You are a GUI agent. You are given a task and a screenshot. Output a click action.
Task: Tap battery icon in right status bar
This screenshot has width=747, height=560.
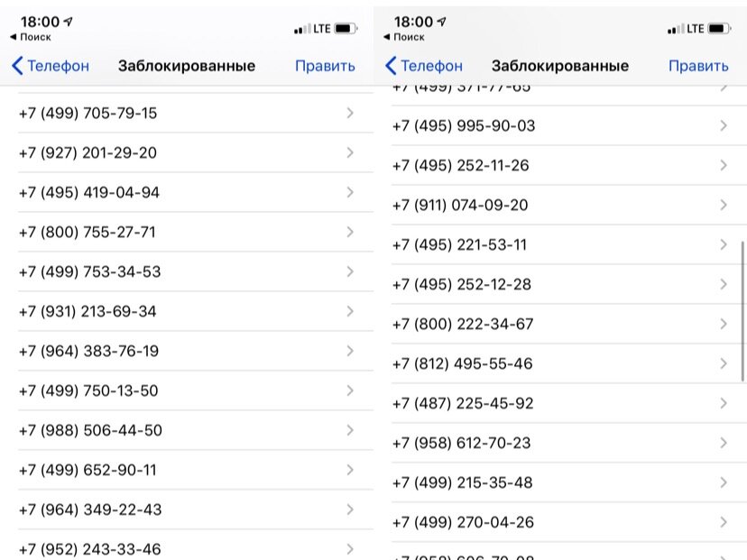pyautogui.click(x=719, y=29)
